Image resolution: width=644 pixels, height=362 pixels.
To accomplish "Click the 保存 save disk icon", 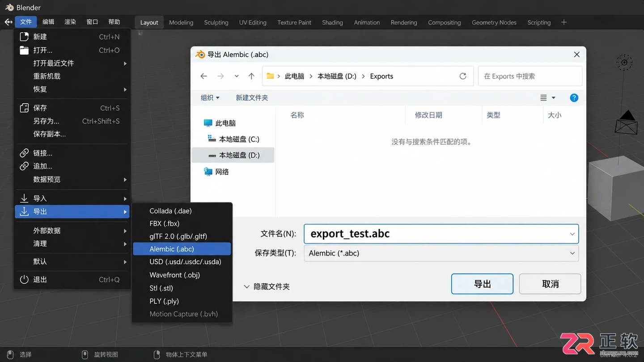I will coord(24,108).
